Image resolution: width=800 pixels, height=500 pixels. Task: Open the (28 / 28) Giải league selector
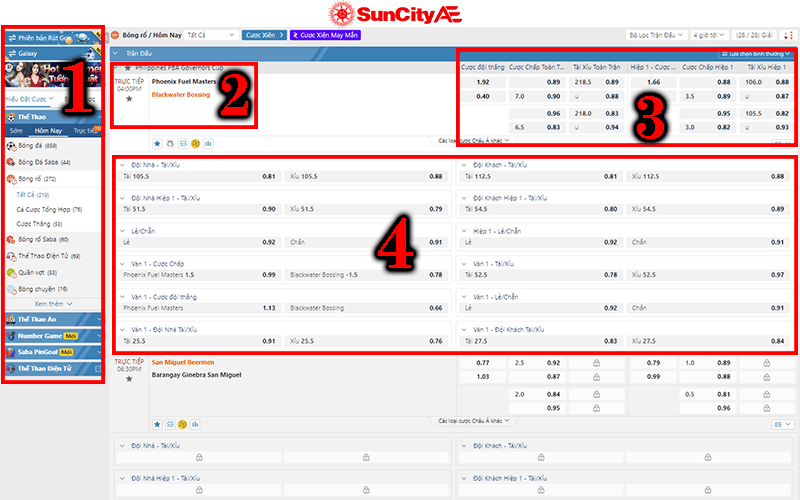[x=754, y=35]
